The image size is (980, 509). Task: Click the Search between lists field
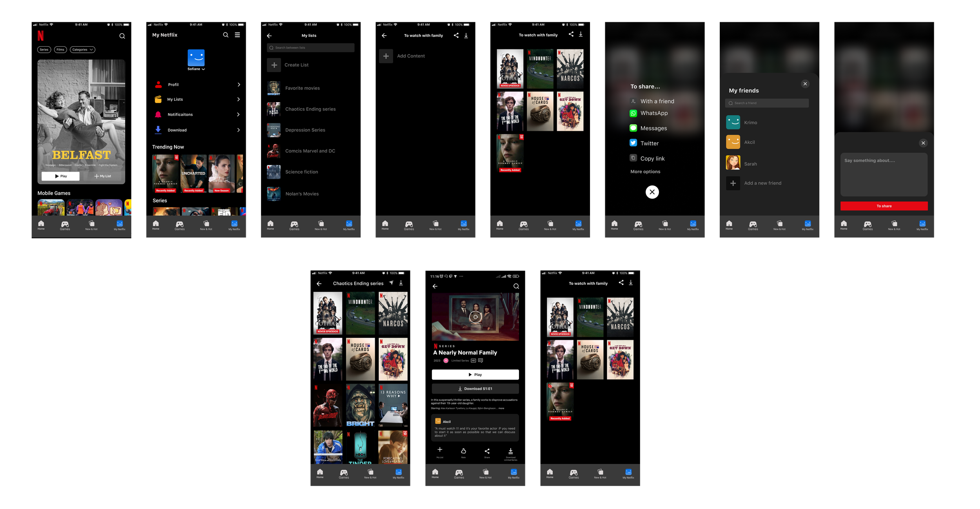(310, 48)
